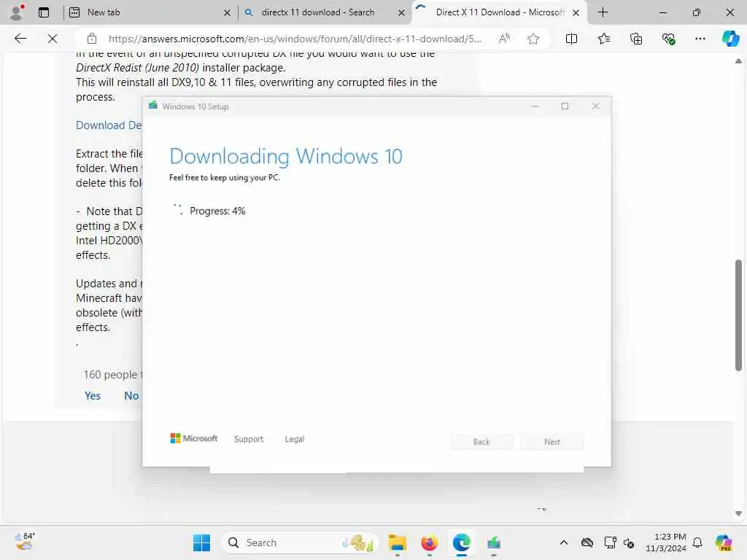747x560 pixels.
Task: Open Copilot sidebar in Edge
Action: pyautogui.click(x=730, y=39)
